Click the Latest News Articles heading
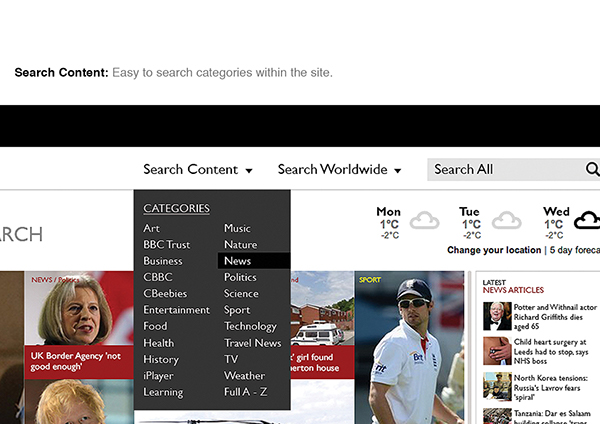Viewport: 600px width, 424px height. point(513,287)
